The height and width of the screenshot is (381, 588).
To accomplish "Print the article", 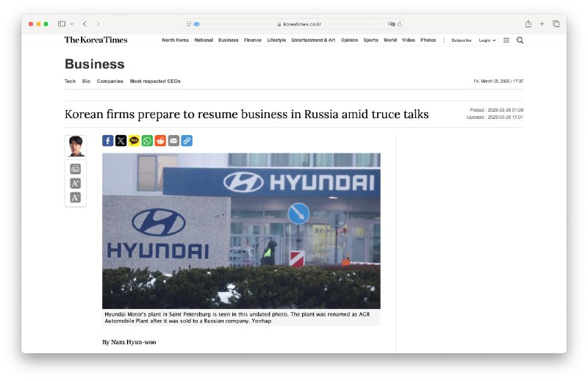I will tap(76, 169).
